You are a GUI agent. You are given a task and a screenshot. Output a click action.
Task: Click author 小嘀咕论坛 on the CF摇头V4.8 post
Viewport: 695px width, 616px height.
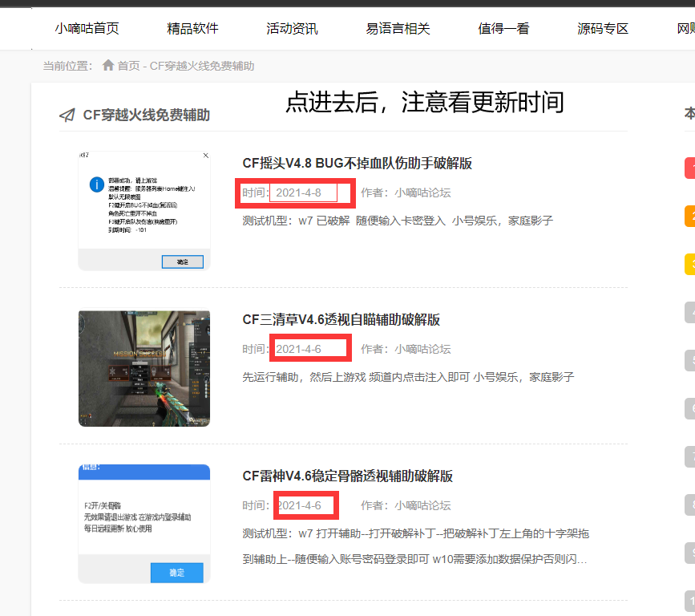pyautogui.click(x=422, y=192)
